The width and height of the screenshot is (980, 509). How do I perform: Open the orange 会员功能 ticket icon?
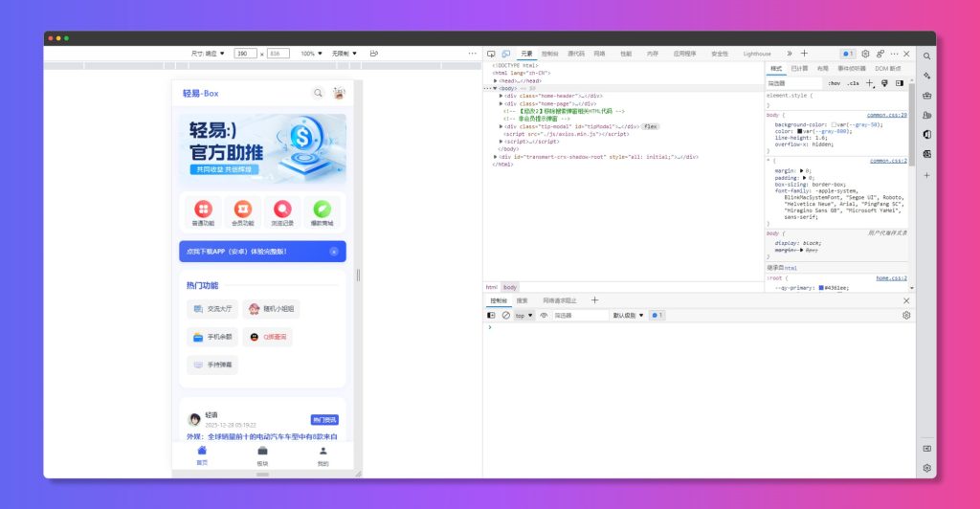tap(242, 209)
